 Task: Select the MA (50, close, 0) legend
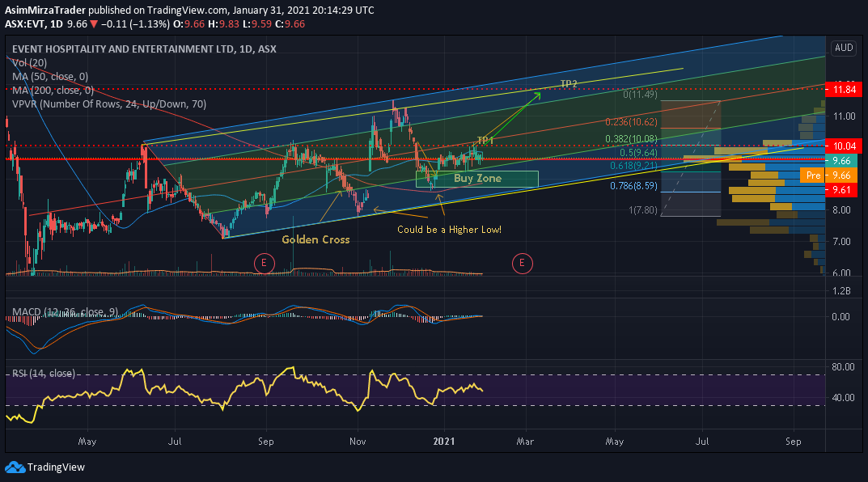(x=50, y=76)
